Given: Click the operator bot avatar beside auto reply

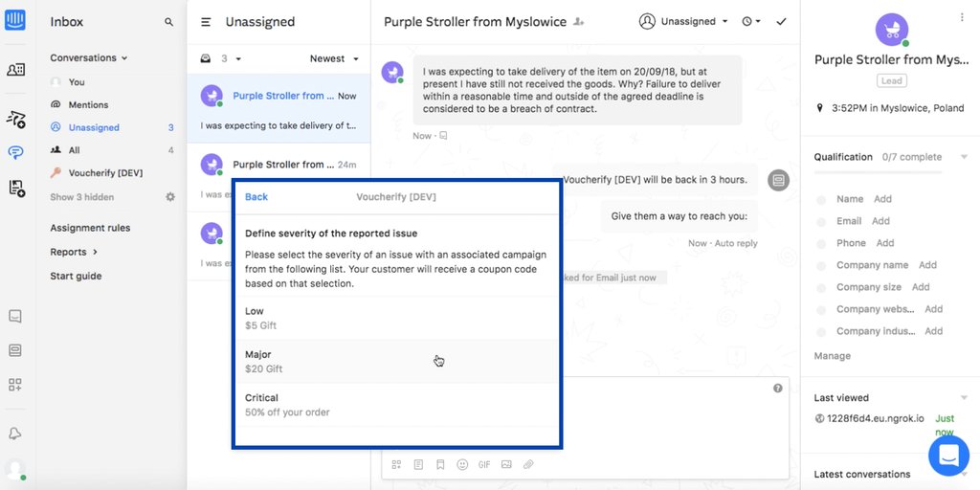Looking at the screenshot, I should [x=778, y=181].
